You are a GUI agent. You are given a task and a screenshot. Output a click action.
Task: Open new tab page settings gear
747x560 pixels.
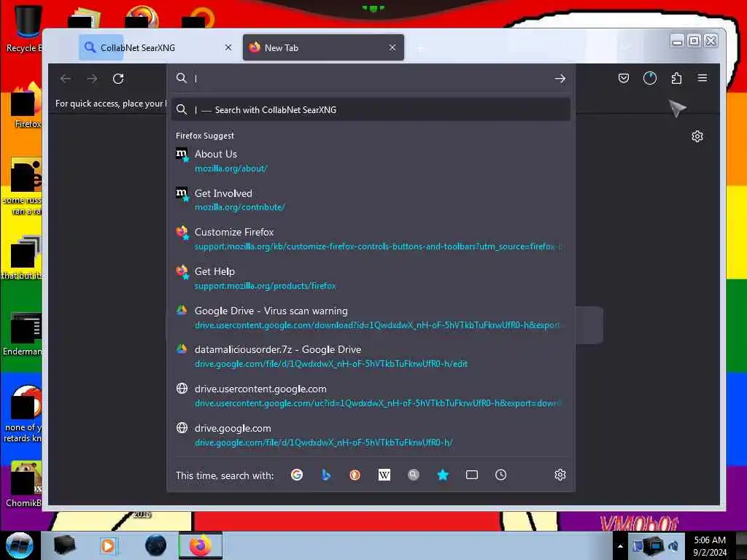(x=697, y=136)
